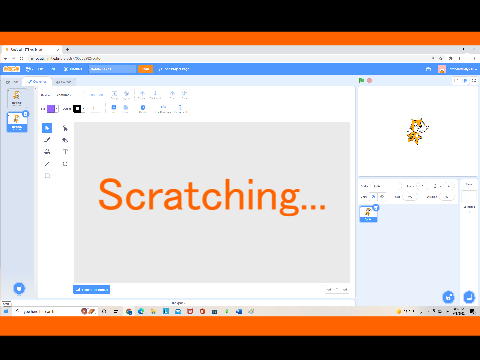Select the arrow Select tool
The height and width of the screenshot is (360, 480).
click(x=47, y=128)
